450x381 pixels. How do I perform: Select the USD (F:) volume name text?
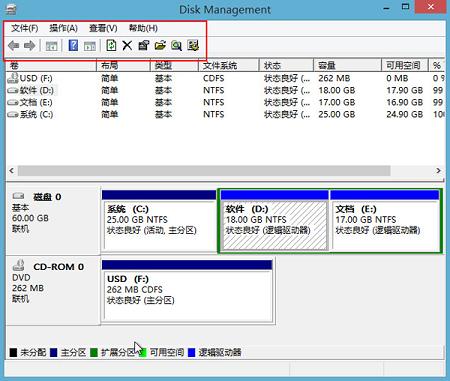[36, 78]
